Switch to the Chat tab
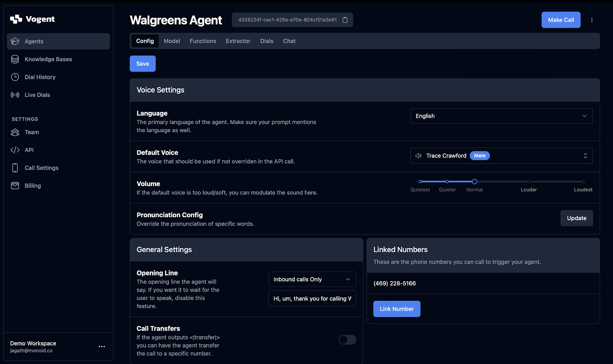This screenshot has width=613, height=364. pyautogui.click(x=289, y=41)
